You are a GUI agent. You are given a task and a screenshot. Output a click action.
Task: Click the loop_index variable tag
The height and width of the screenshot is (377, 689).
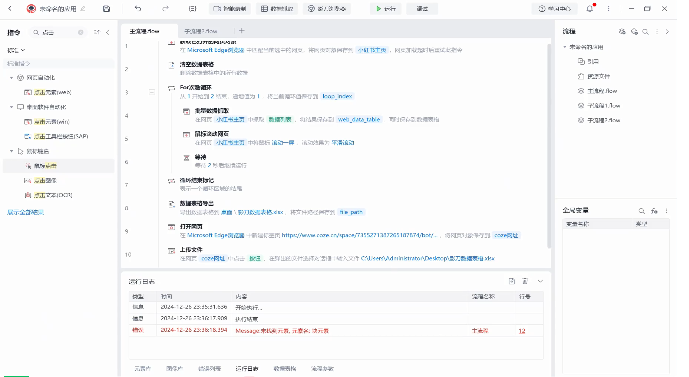337,96
